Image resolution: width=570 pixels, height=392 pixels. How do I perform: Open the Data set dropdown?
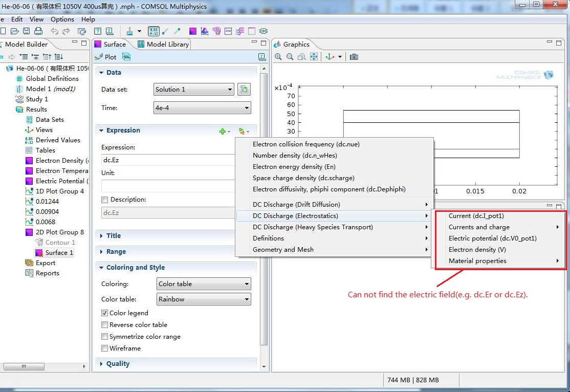point(194,90)
